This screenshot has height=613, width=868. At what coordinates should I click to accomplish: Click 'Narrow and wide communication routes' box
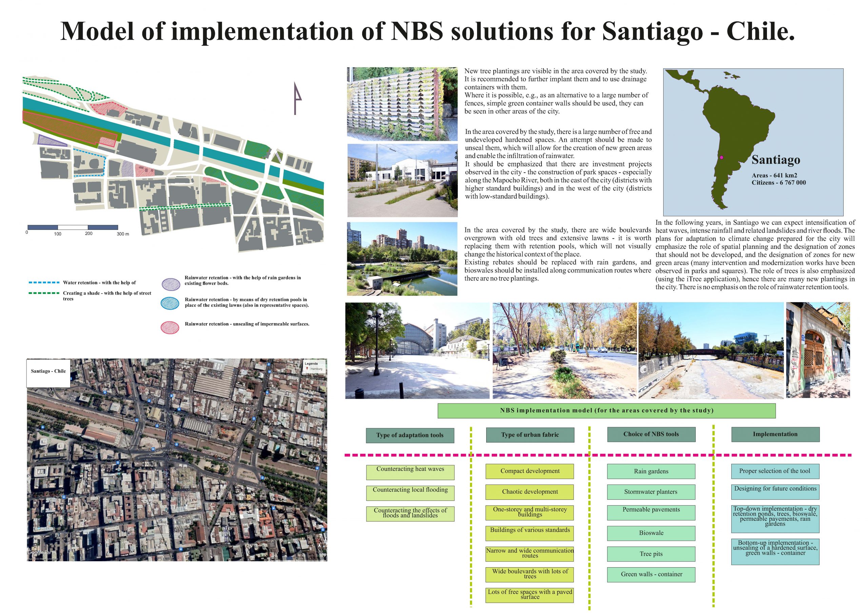pyautogui.click(x=530, y=554)
